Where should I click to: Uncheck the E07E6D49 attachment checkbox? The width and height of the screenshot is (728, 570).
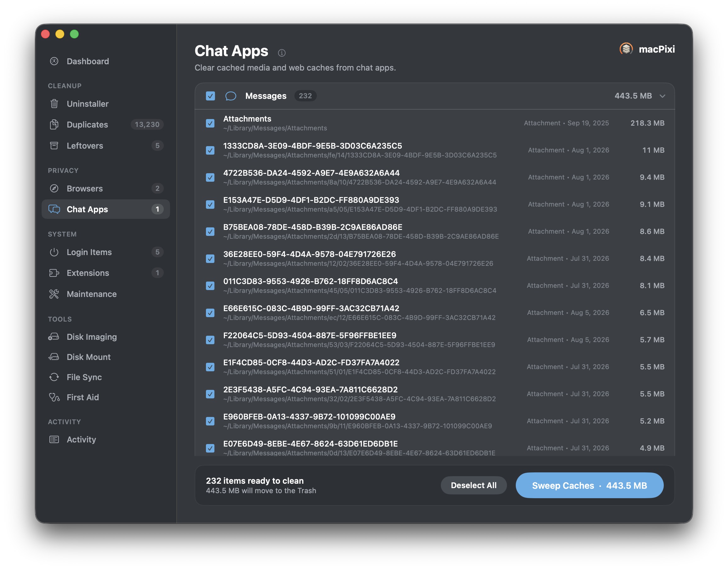click(x=210, y=448)
